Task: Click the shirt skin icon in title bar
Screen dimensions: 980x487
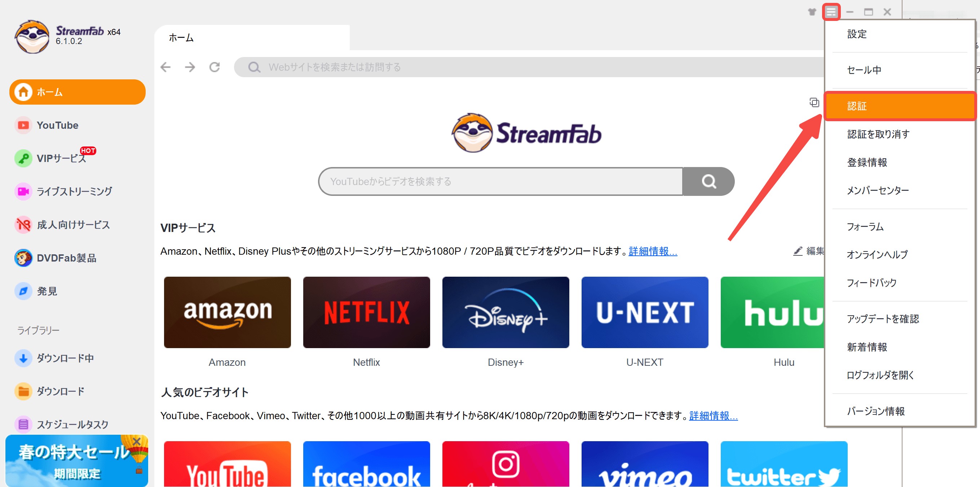Action: pos(812,12)
